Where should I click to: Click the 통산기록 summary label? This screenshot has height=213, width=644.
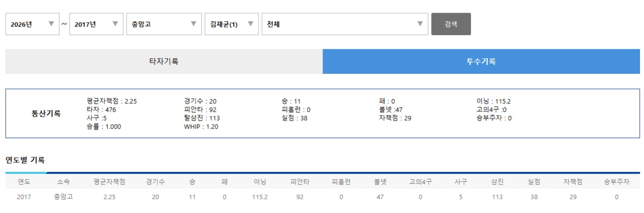tap(46, 114)
